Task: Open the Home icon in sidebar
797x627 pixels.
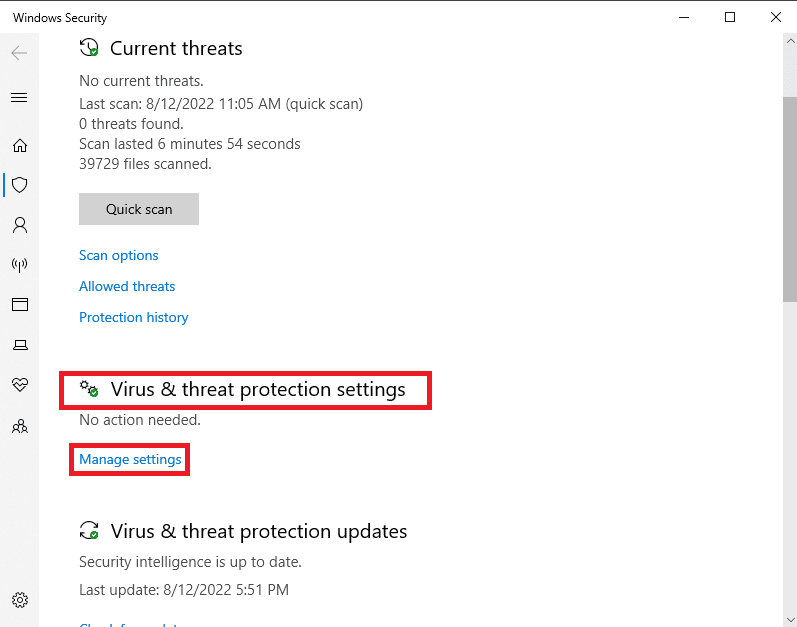Action: pos(20,146)
